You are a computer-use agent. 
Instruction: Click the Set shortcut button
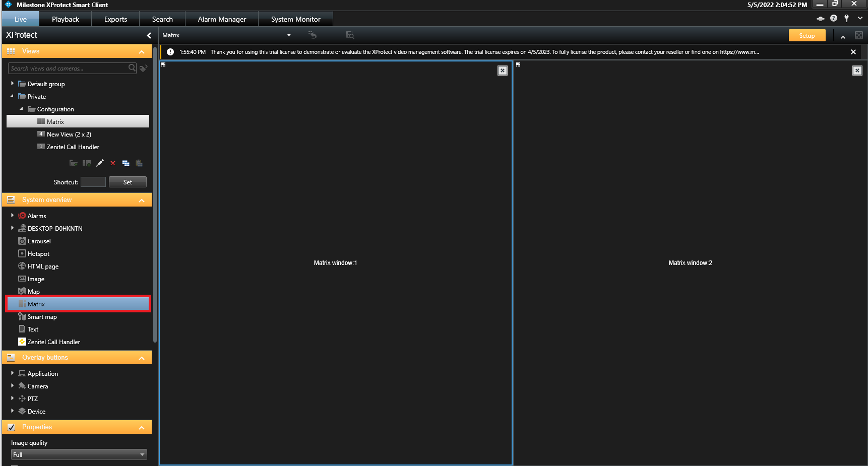(128, 182)
